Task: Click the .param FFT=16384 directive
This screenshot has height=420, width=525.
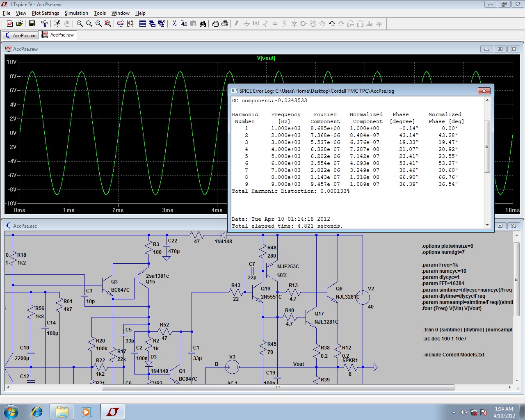Action: (x=443, y=283)
